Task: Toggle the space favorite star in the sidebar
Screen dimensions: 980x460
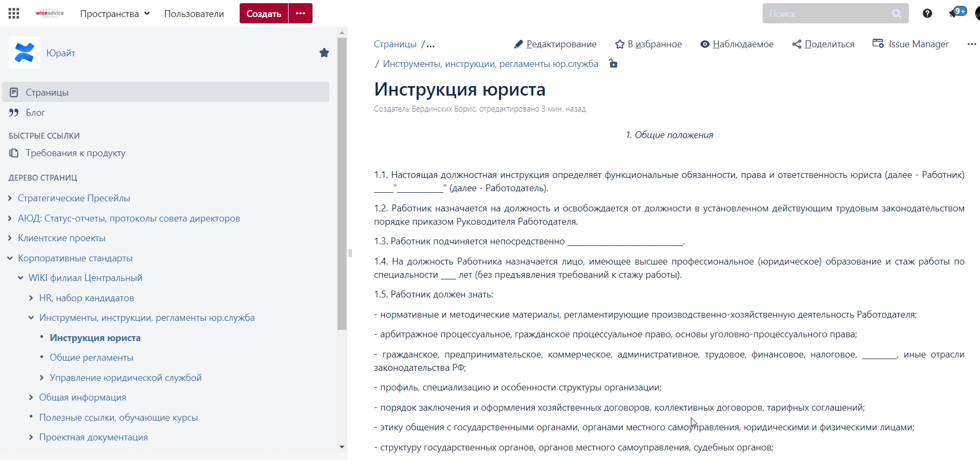Action: 324,53
